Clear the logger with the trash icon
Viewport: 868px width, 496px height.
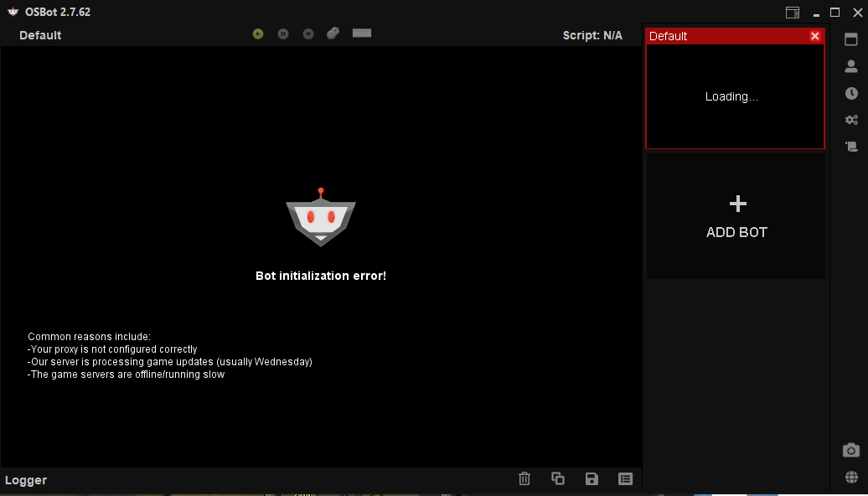tap(524, 479)
